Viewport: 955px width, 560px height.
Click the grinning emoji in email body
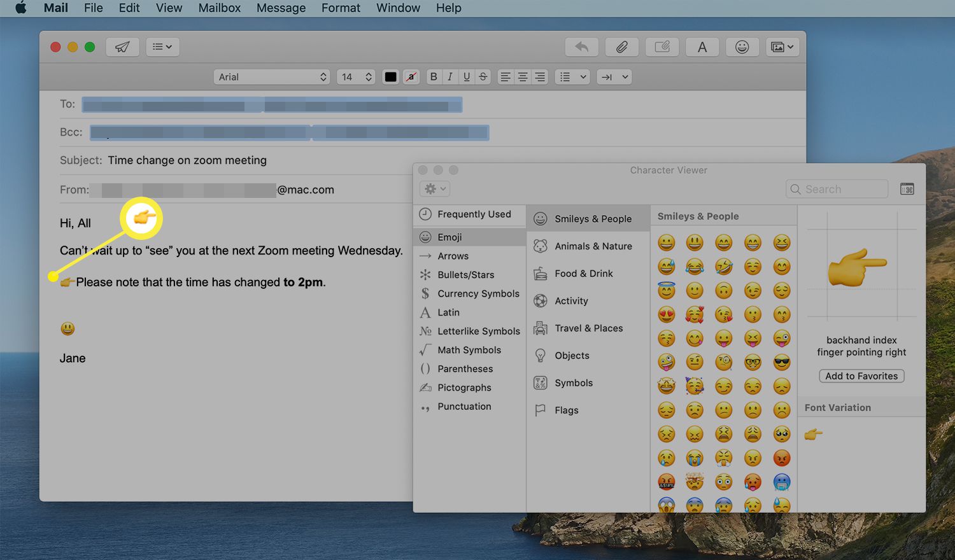pyautogui.click(x=67, y=329)
